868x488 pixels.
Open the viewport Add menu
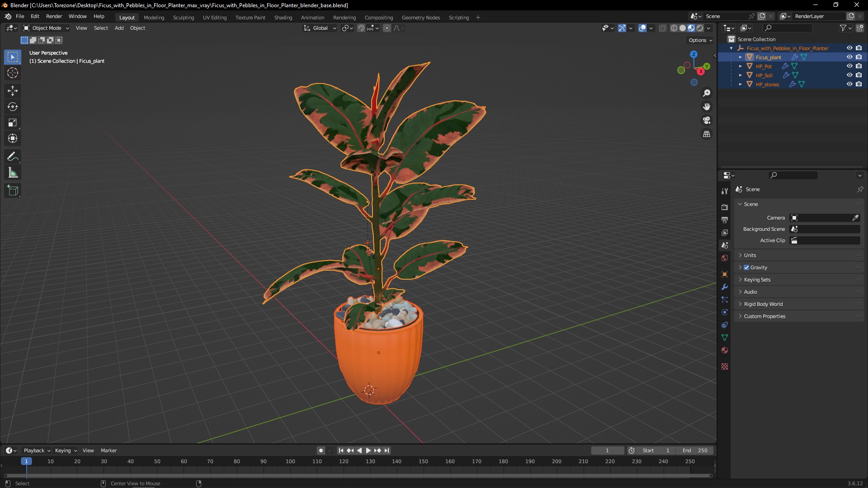(x=119, y=28)
